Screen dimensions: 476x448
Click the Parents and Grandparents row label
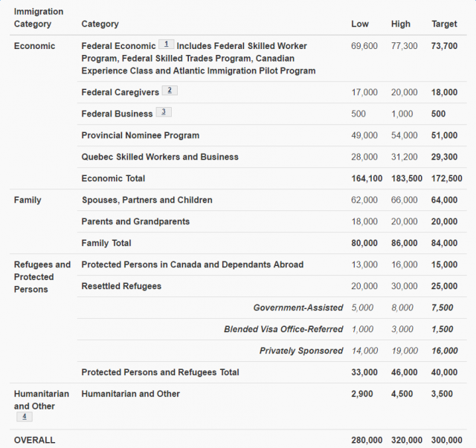coord(135,221)
